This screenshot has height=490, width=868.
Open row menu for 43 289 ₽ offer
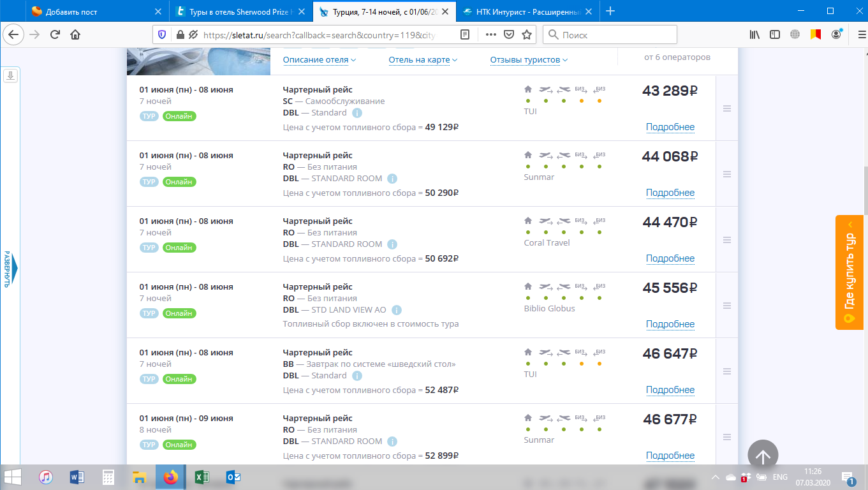726,108
